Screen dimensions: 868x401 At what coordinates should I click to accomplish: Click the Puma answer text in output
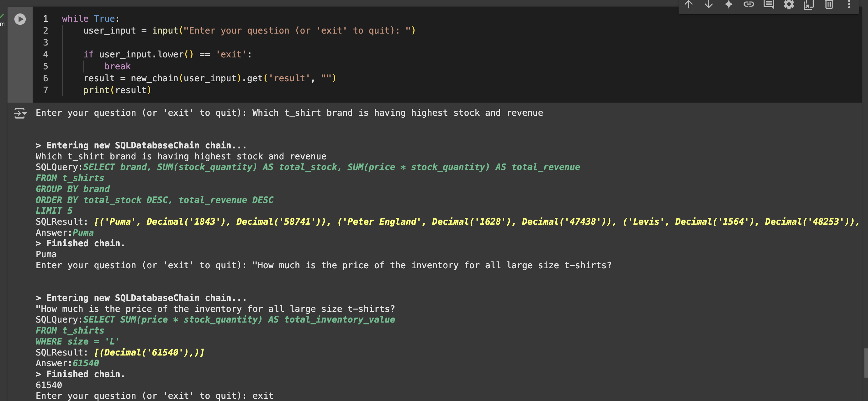[83, 233]
